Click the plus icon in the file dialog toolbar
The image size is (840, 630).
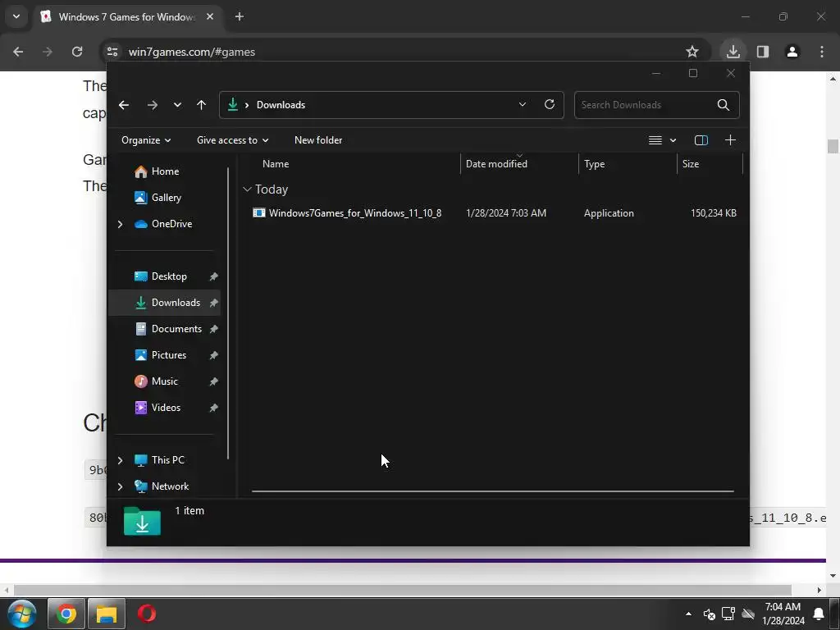point(730,140)
